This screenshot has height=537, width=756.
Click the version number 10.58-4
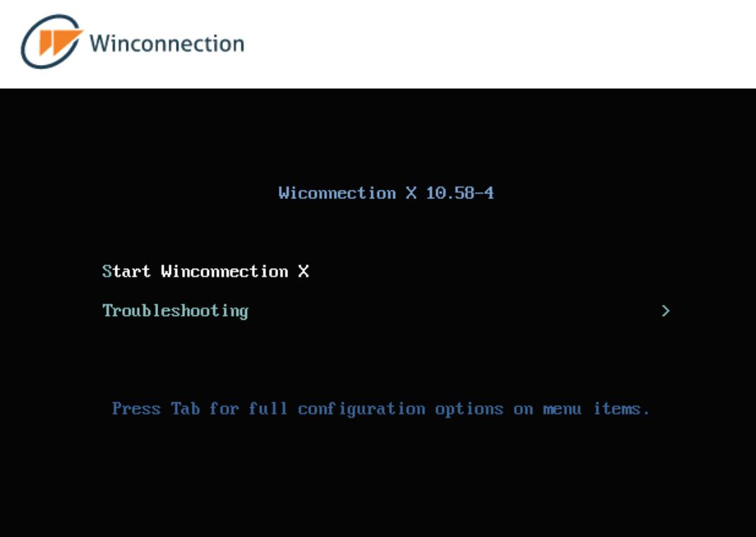pyautogui.click(x=460, y=193)
